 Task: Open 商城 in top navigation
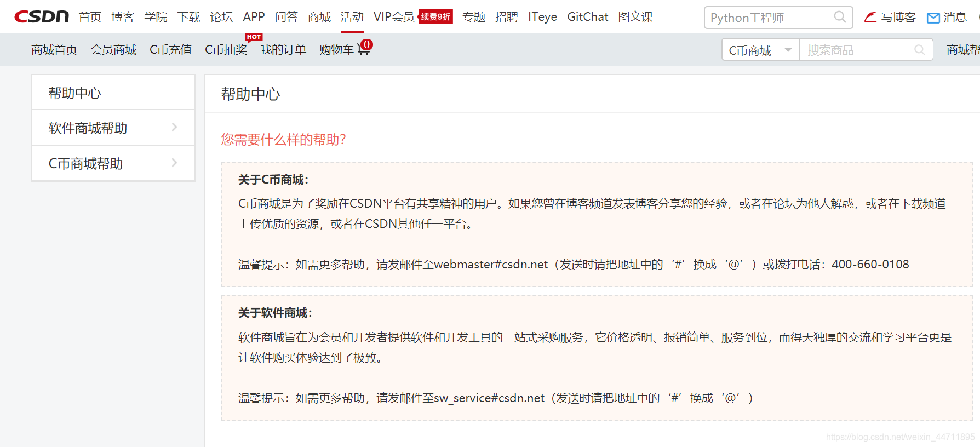(x=319, y=17)
